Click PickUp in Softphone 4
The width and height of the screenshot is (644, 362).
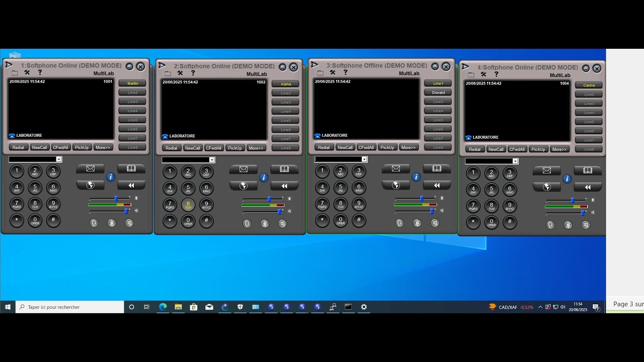[538, 149]
